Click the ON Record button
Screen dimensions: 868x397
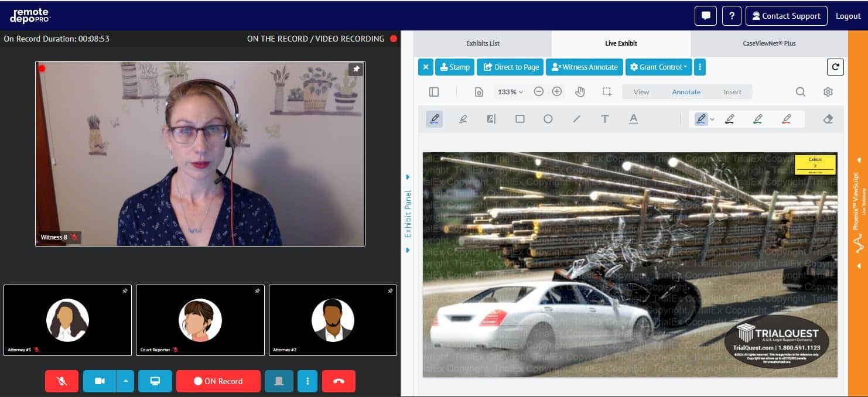(x=218, y=381)
